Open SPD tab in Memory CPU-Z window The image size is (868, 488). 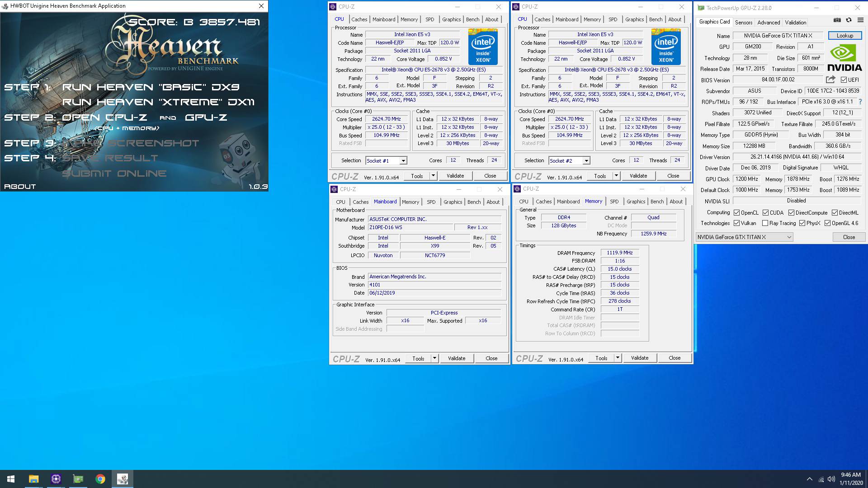[614, 202]
